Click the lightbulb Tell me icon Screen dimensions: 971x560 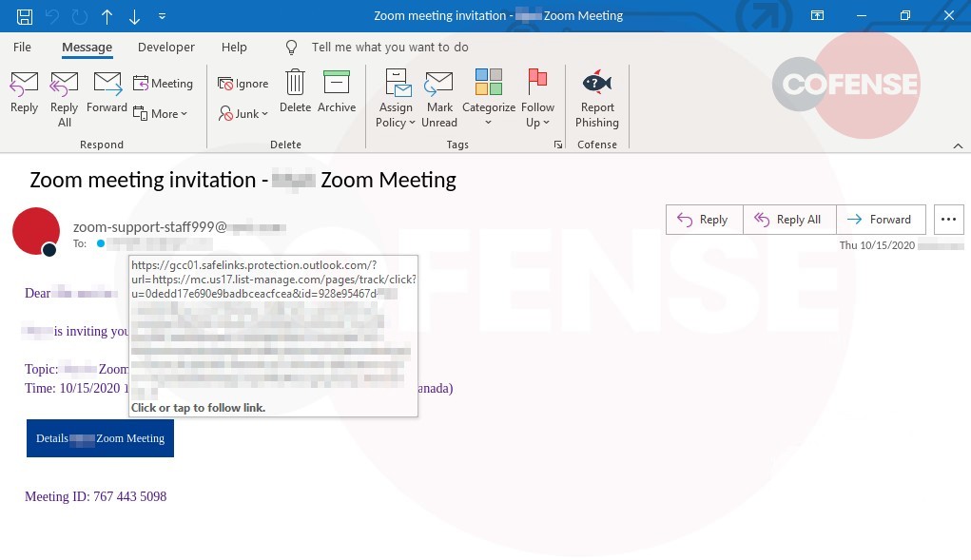[x=291, y=48]
